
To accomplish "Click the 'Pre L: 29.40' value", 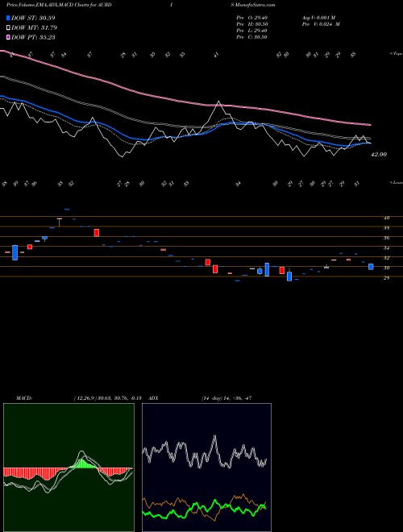I will [252, 31].
